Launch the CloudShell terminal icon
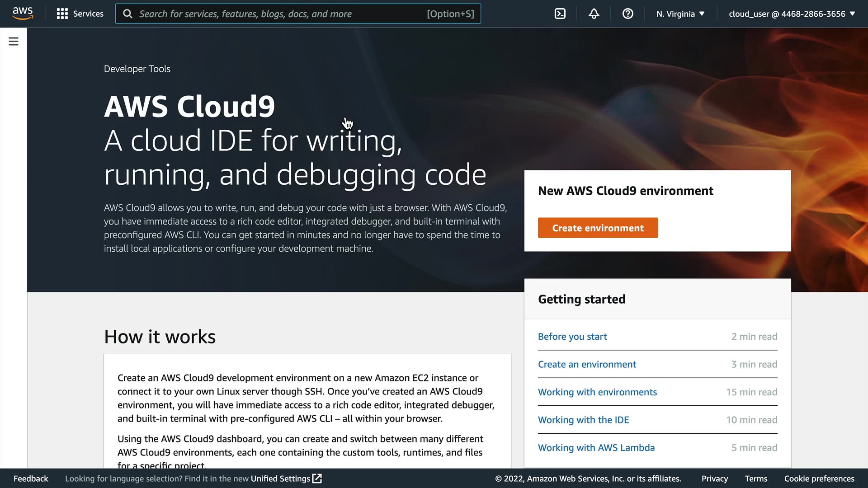The height and width of the screenshot is (488, 868). (x=560, y=14)
